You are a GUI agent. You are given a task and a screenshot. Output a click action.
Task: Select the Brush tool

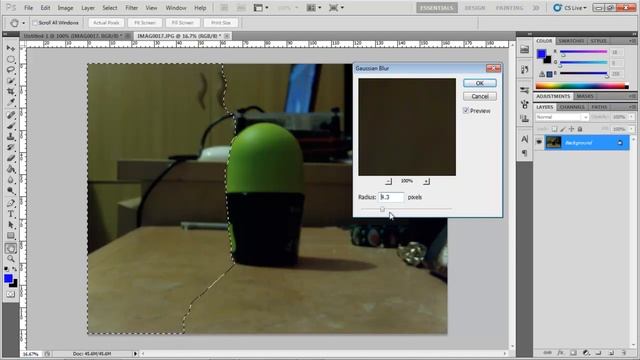[x=11, y=126]
